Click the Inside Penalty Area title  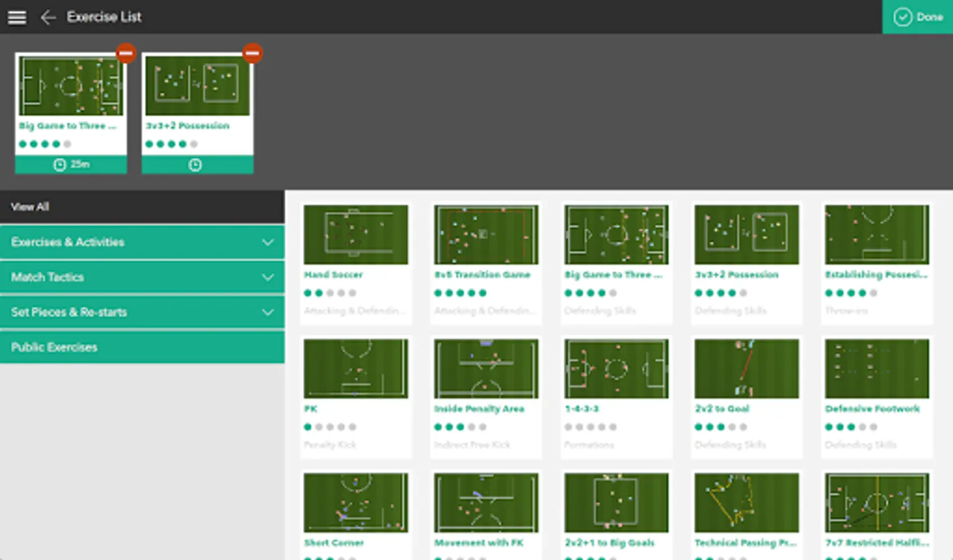click(x=479, y=409)
